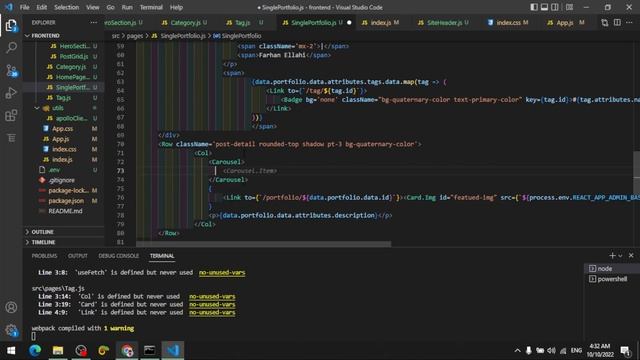Open the Manage gear icon

coord(11,330)
